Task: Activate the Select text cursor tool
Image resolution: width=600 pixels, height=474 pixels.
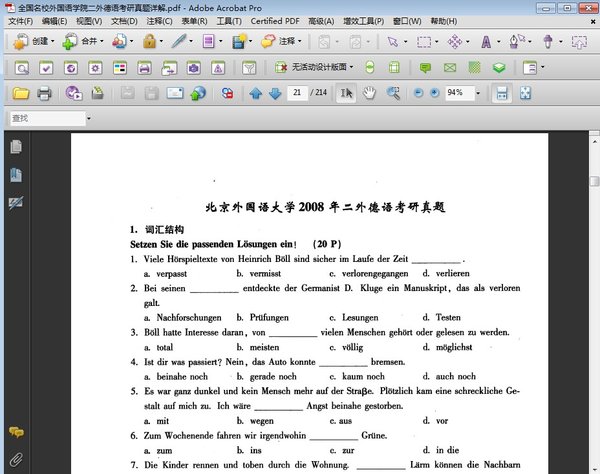Action: point(346,93)
